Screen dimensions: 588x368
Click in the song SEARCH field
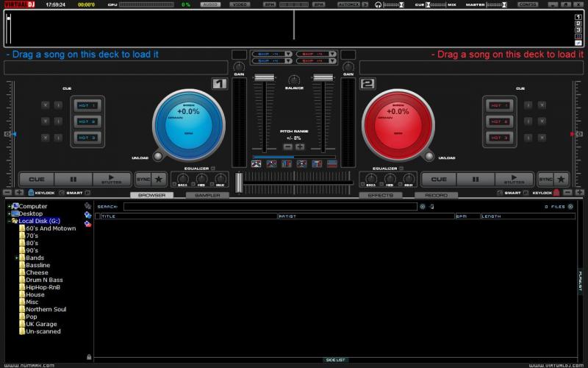pyautogui.click(x=270, y=207)
